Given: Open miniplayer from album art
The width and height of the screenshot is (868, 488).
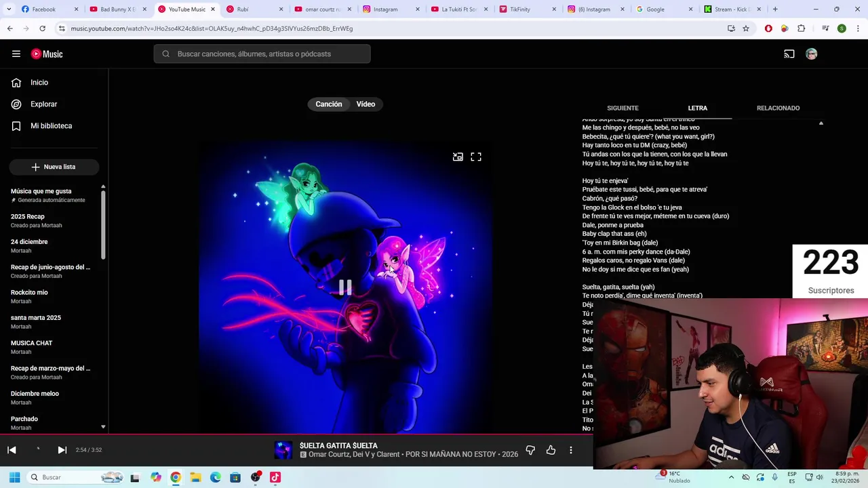Looking at the screenshot, I should pyautogui.click(x=458, y=157).
